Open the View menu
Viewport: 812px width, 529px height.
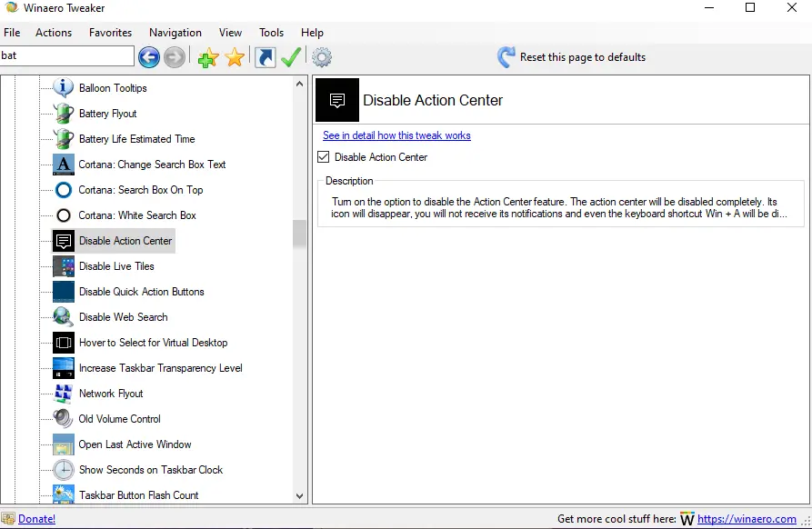point(230,33)
